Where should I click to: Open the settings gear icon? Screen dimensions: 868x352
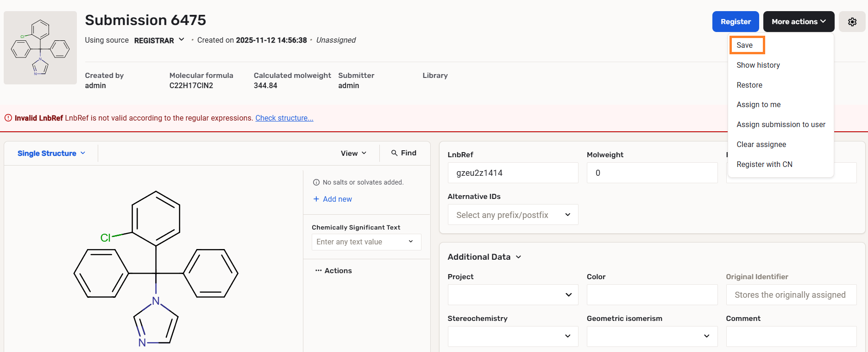click(852, 22)
